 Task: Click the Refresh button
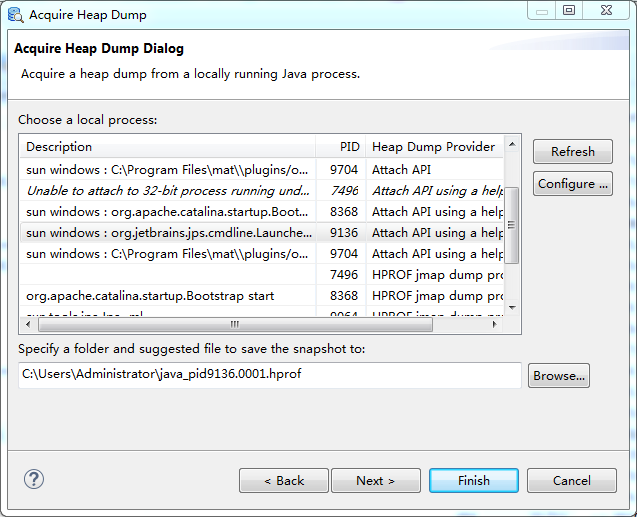tap(572, 151)
